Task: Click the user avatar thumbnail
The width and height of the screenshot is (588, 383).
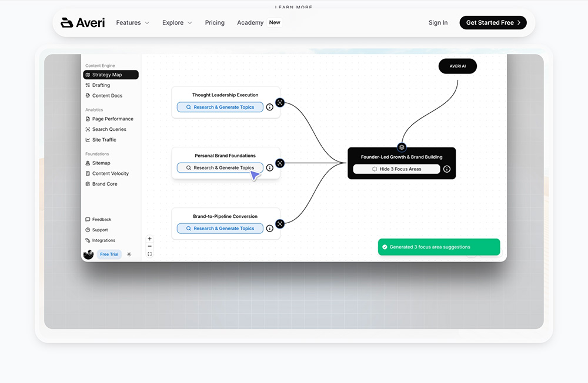Action: pos(88,254)
